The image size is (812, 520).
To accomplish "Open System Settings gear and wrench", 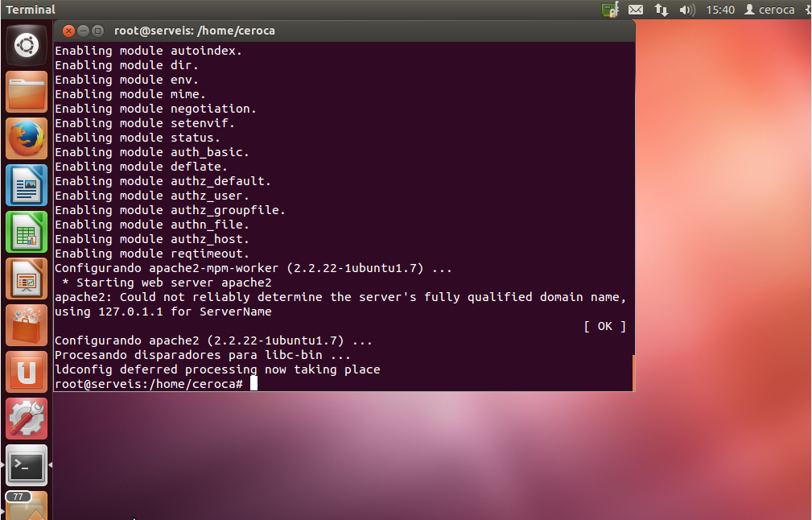I will tap(27, 418).
